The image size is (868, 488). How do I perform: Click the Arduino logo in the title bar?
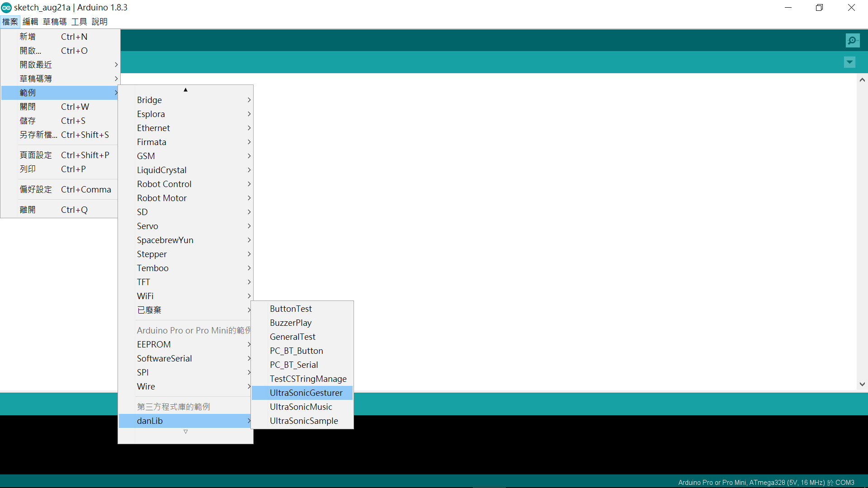(6, 7)
